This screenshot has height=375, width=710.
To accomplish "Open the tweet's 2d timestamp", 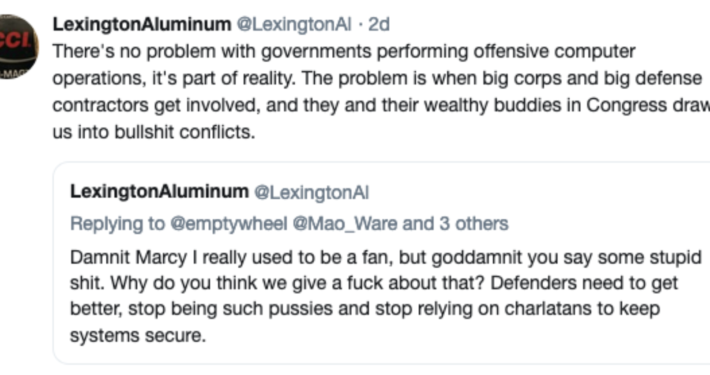I will (379, 24).
